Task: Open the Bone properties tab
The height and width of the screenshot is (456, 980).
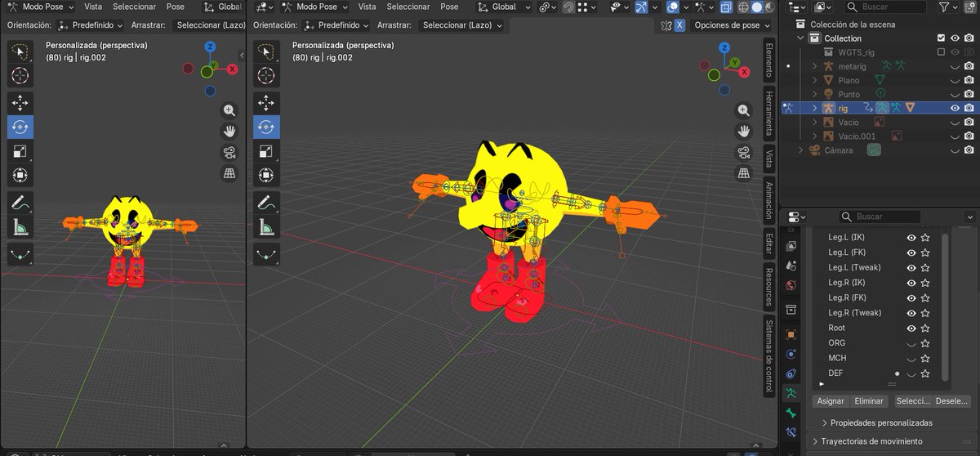Action: (791, 414)
